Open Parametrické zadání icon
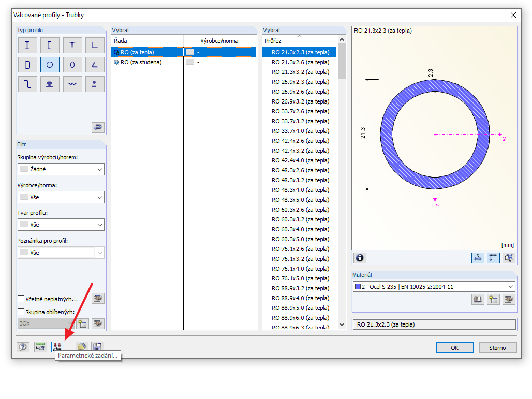Image resolution: width=532 pixels, height=399 pixels. [57, 347]
